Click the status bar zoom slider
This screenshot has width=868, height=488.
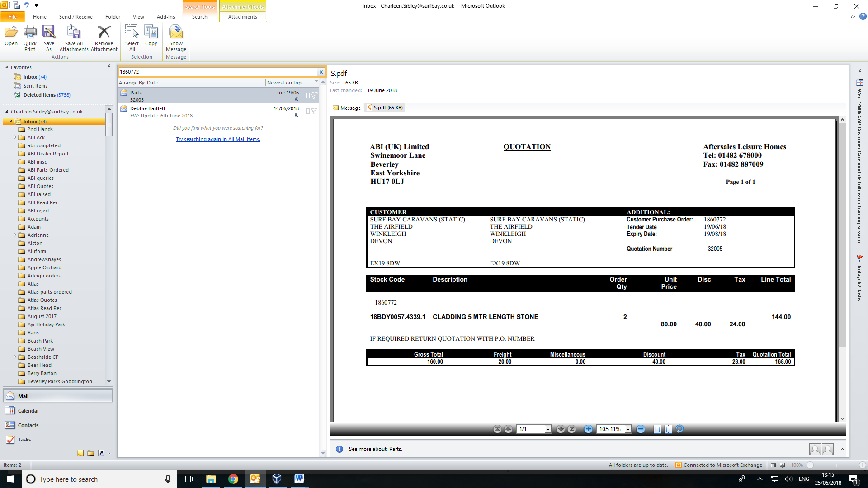pos(836,465)
